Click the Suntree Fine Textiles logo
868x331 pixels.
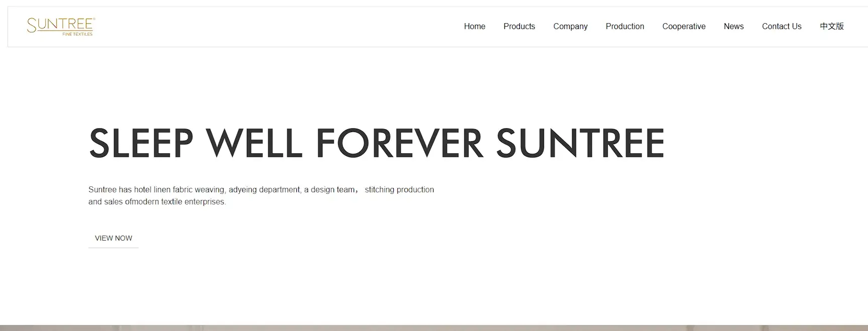point(61,26)
